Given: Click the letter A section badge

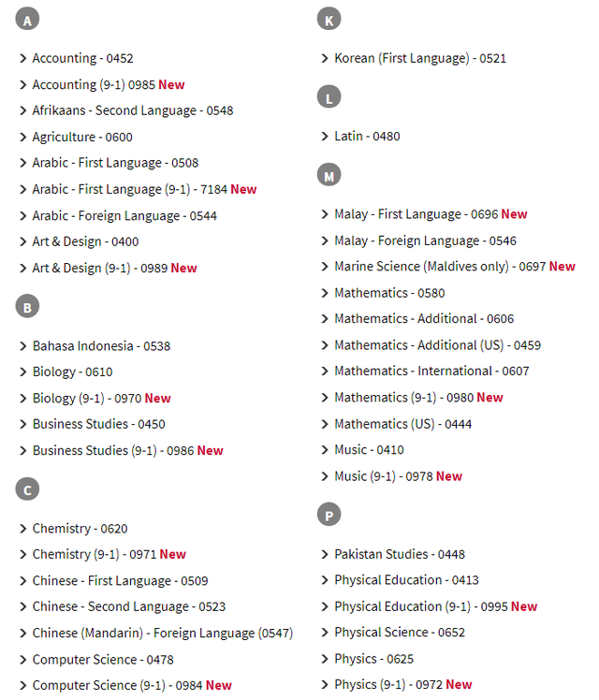Looking at the screenshot, I should 27,20.
